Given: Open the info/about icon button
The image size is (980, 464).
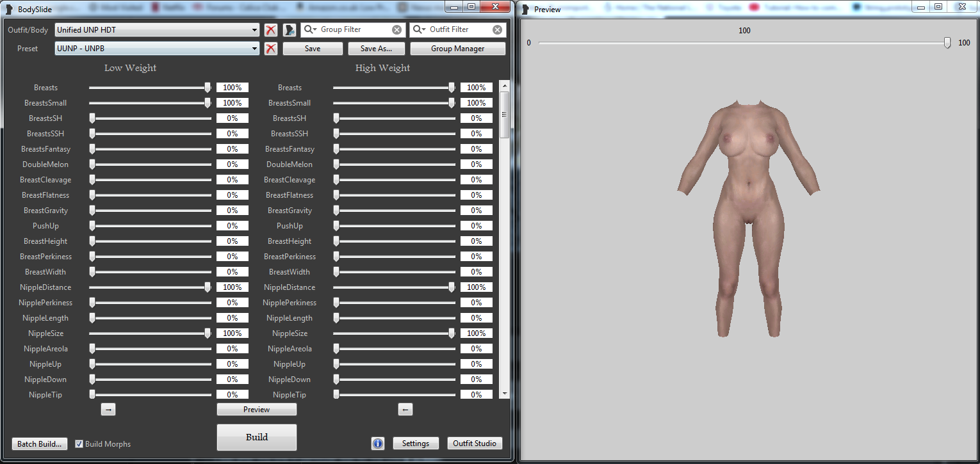Looking at the screenshot, I should pyautogui.click(x=377, y=444).
